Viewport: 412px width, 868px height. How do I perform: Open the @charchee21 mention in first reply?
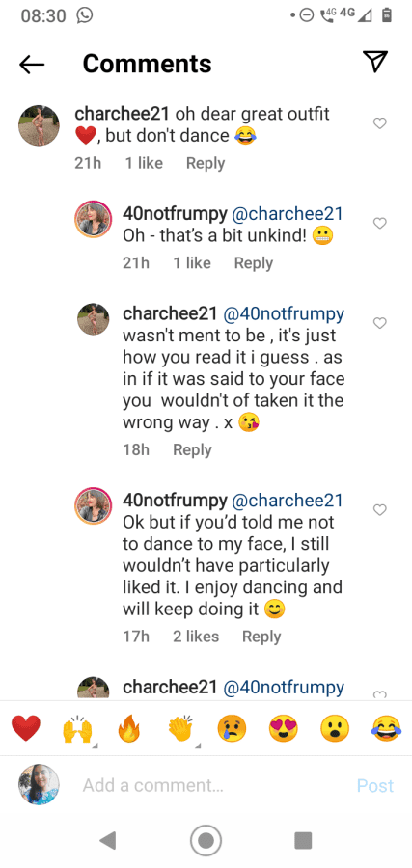pos(287,214)
